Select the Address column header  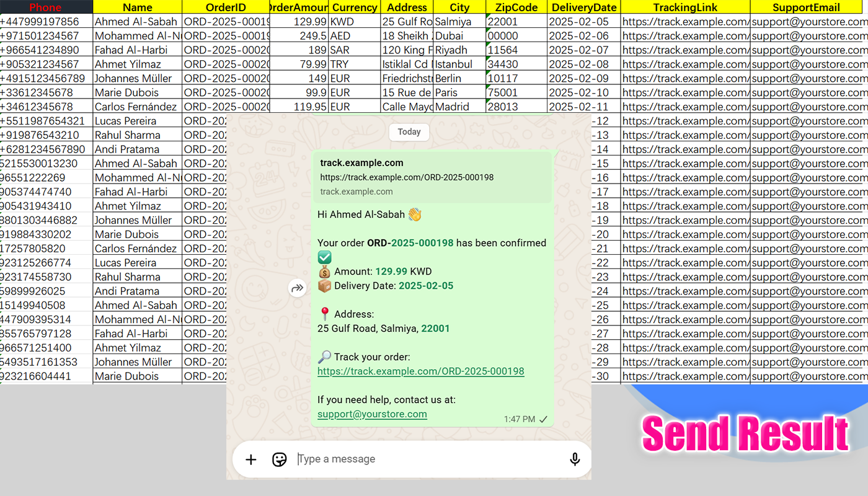pos(407,7)
